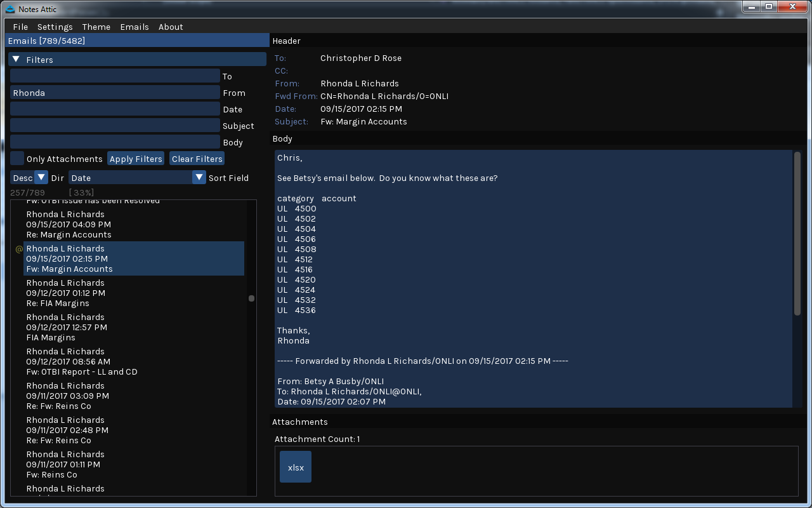
Task: Click the email list scrollbar thumb
Action: pos(251,298)
